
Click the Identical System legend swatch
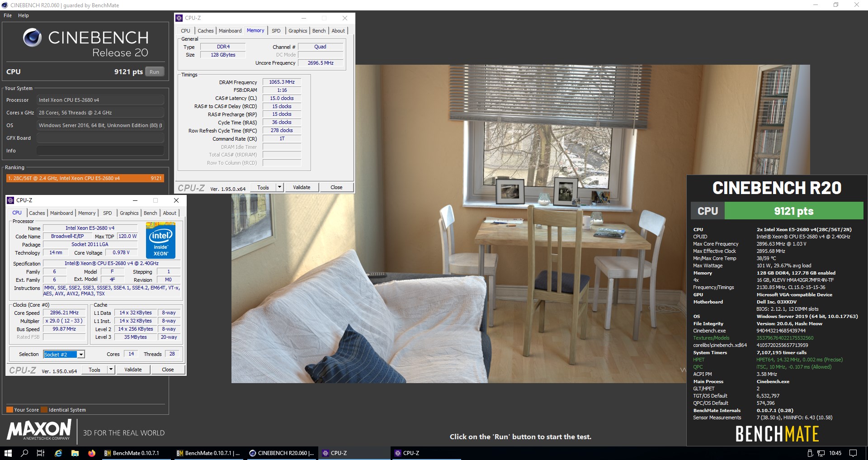(x=44, y=410)
